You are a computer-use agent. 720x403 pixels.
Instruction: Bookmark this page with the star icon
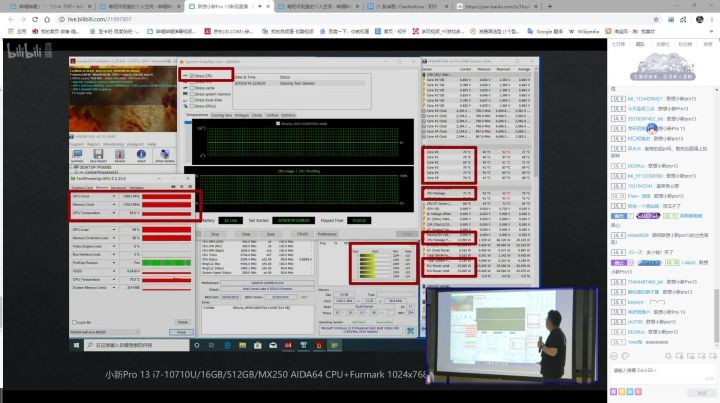tap(656, 19)
